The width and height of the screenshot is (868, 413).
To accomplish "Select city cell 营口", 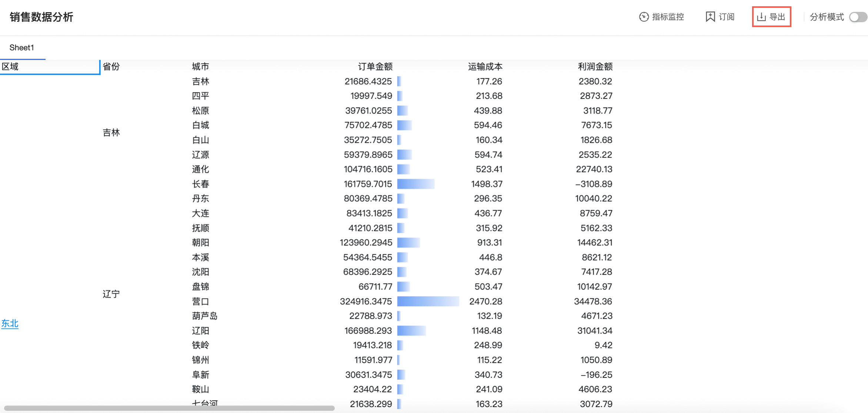I will point(201,301).
